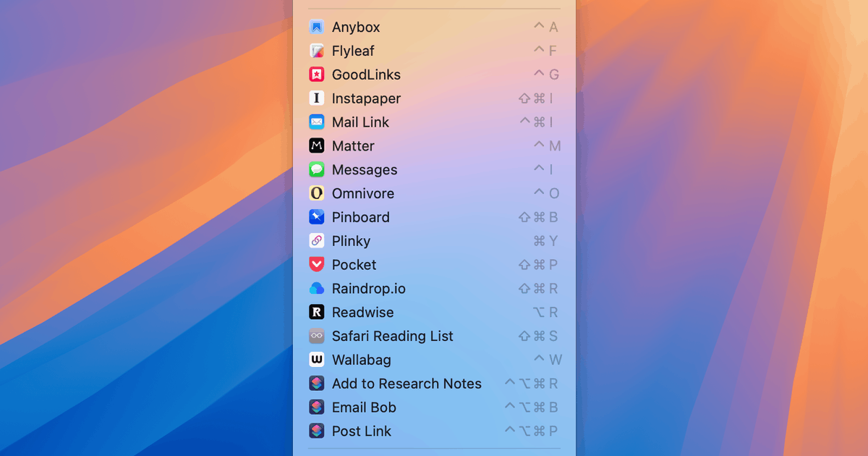Image resolution: width=868 pixels, height=456 pixels.
Task: Click the ⌃F shortcut hint for Flyleaf
Action: [546, 51]
